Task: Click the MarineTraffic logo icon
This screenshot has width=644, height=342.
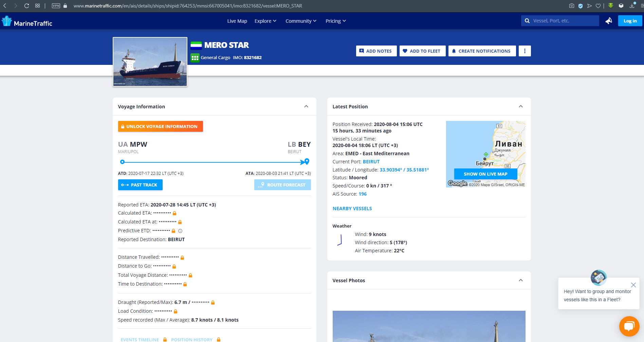Action: 7,21
